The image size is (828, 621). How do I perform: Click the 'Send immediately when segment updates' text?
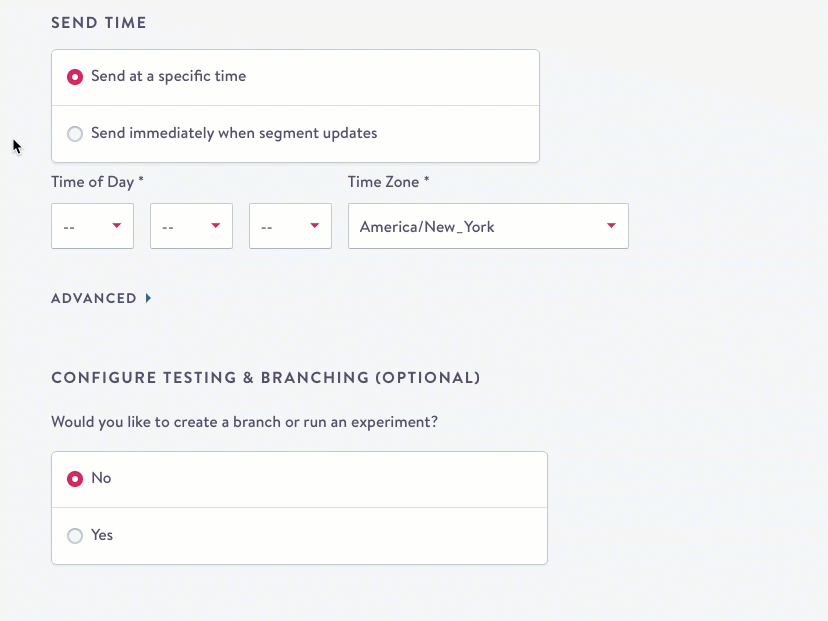click(234, 134)
